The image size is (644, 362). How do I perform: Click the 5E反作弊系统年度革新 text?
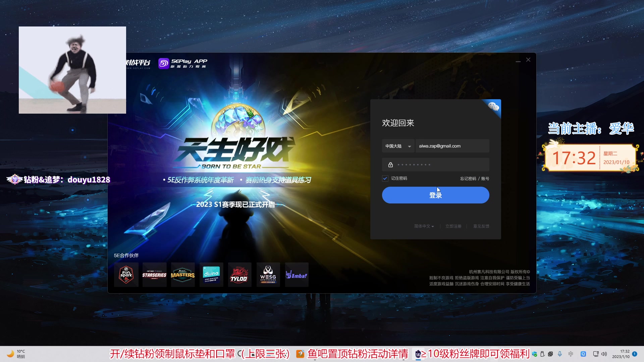coord(201,180)
